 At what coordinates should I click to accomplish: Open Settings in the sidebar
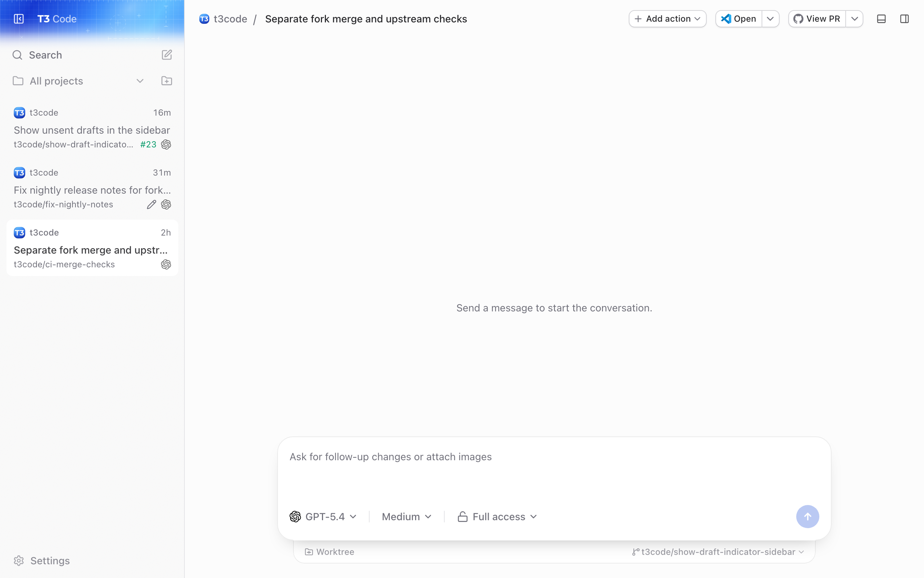42,561
